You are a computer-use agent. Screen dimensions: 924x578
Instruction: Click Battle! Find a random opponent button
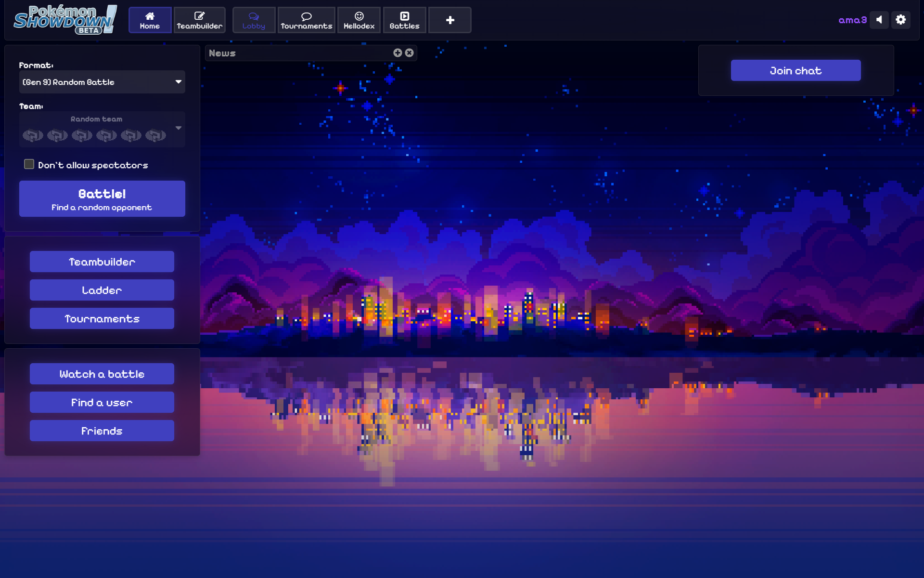pyautogui.click(x=102, y=199)
